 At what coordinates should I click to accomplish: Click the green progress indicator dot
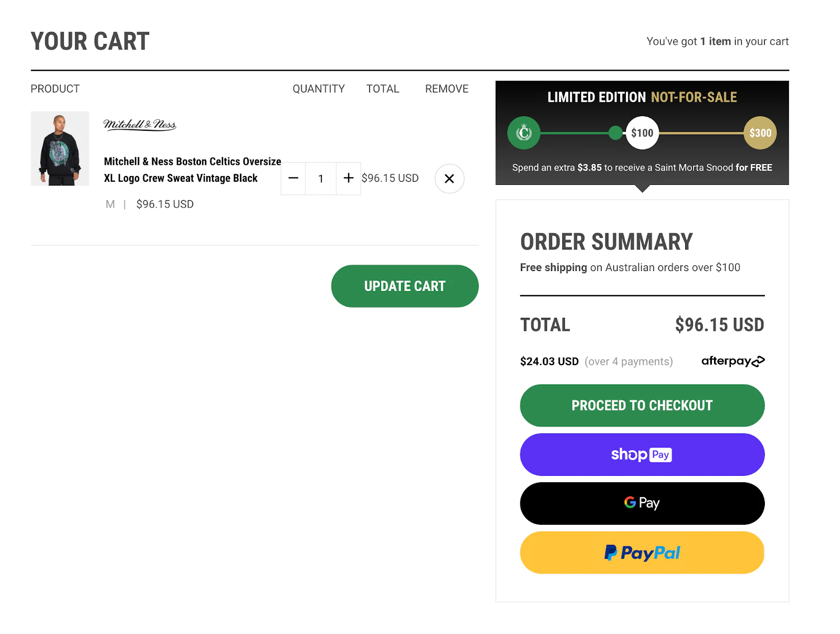tap(615, 133)
